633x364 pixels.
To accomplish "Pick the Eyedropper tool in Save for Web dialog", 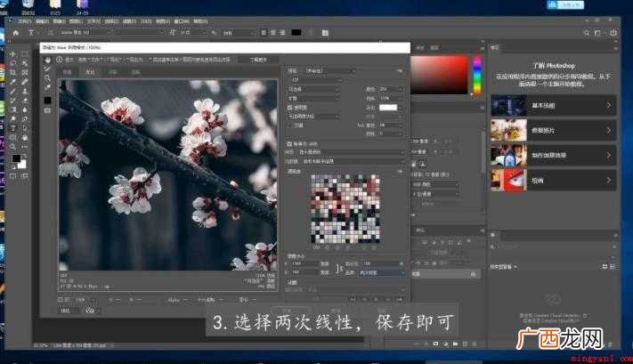I will click(48, 87).
